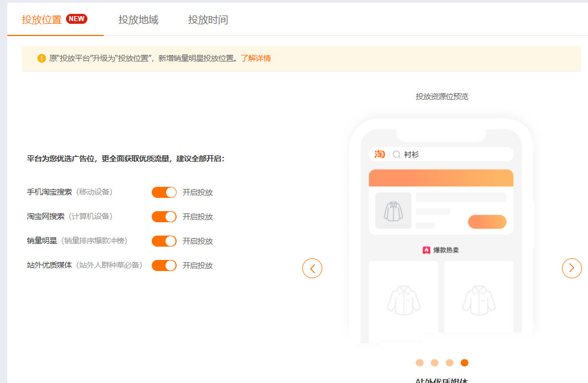Click the bottom-left shirt placeholder image
This screenshot has width=588, height=383.
click(x=404, y=300)
